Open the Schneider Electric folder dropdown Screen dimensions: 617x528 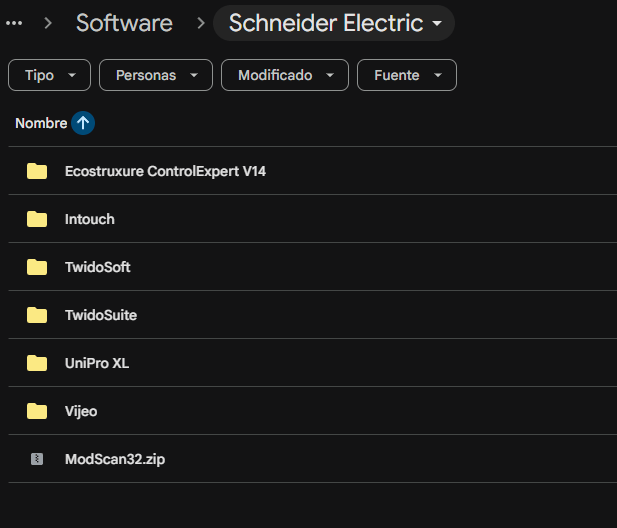[334, 23]
